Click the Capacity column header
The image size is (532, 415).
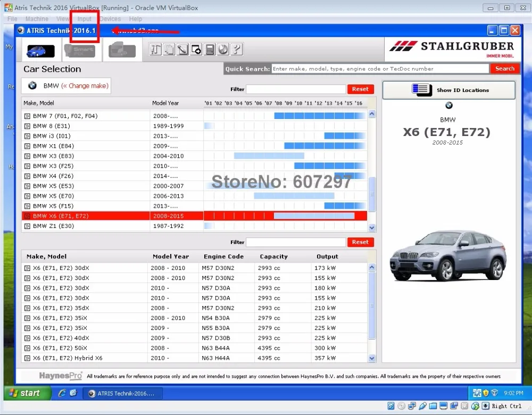click(x=273, y=257)
